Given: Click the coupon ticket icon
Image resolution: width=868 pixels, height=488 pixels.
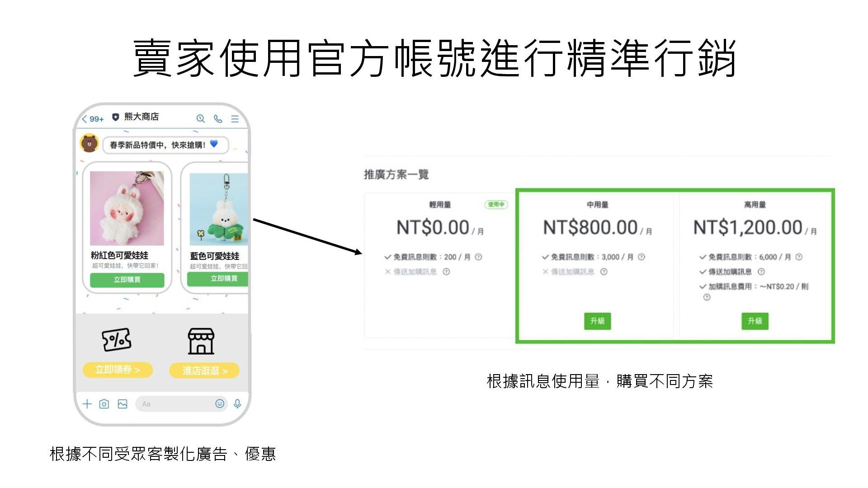Looking at the screenshot, I should click(x=117, y=340).
